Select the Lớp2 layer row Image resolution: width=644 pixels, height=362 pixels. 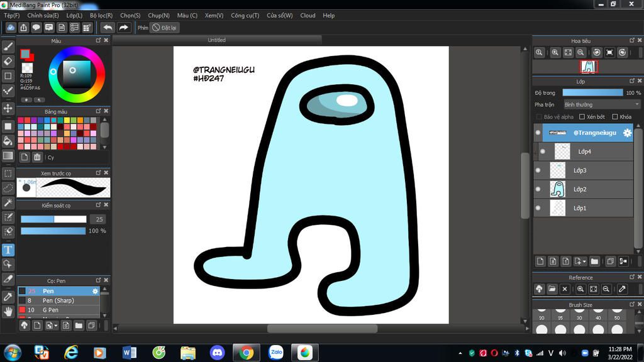pos(584,189)
